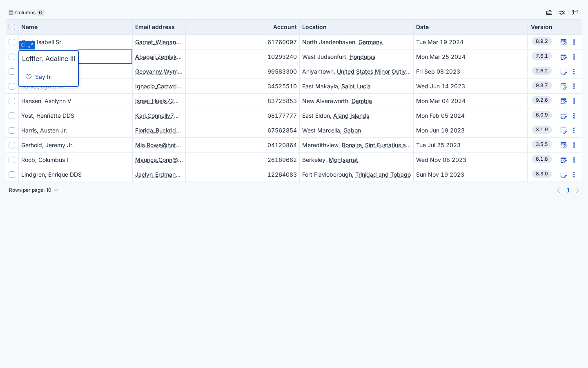Image resolution: width=588 pixels, height=368 pixels.
Task: Edit row for version 8.9.2
Action: click(564, 42)
